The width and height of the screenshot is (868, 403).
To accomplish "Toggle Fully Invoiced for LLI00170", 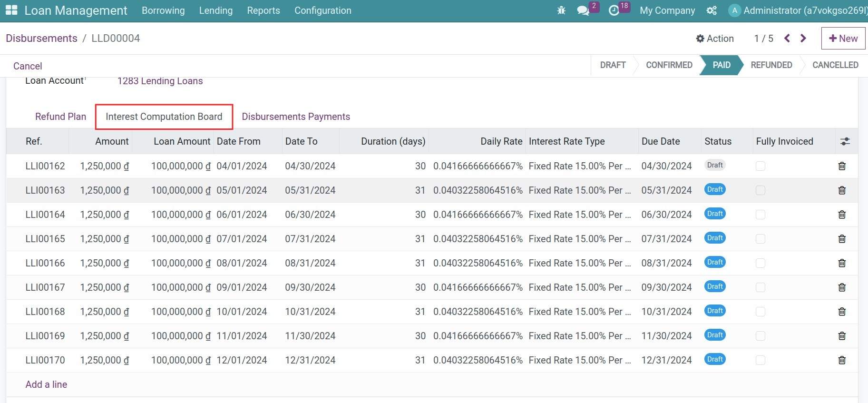I will [761, 360].
